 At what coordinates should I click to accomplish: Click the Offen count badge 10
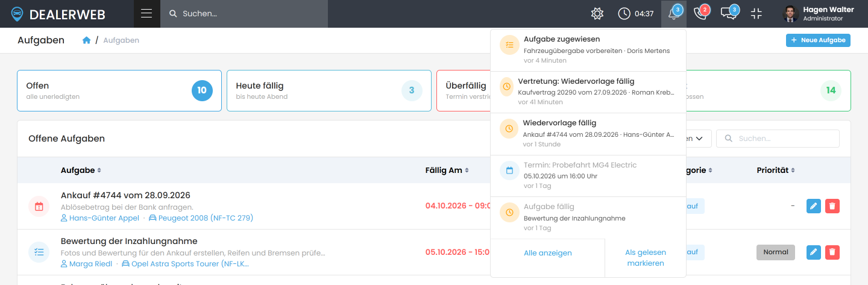[x=202, y=90]
